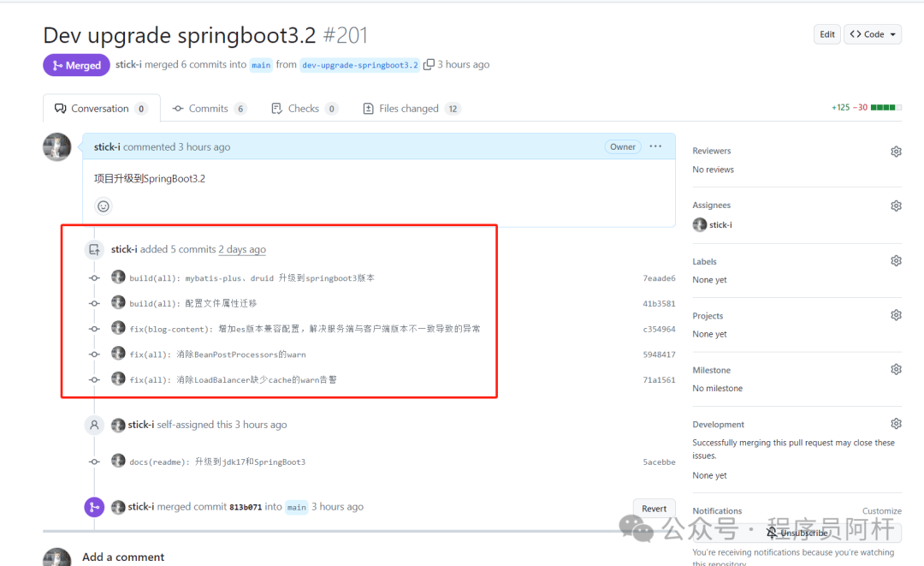Unsubscribe from notifications for this pull request

(x=797, y=532)
